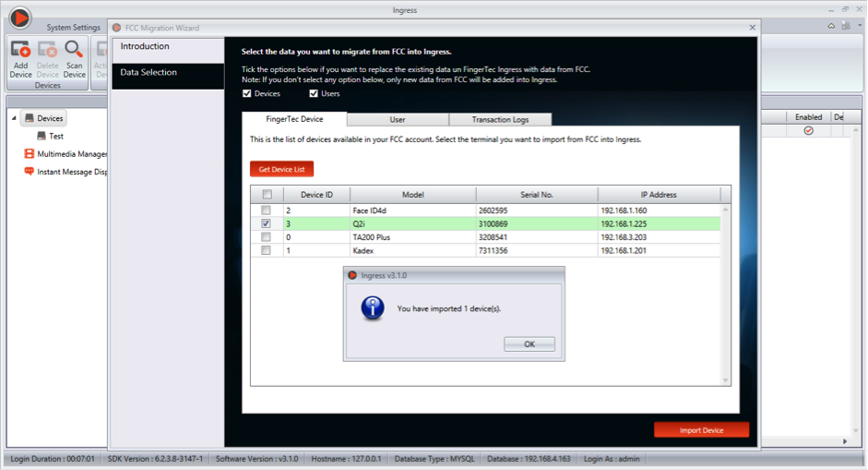Click the Enabled column header in main window
868x470 pixels.
coord(808,117)
